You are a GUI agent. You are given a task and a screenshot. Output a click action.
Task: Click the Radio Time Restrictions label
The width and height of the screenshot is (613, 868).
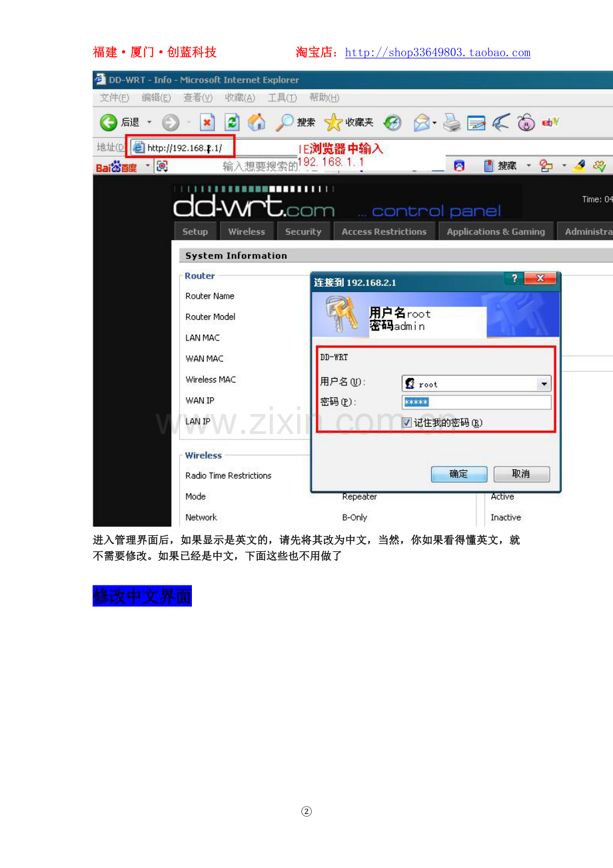(x=229, y=475)
